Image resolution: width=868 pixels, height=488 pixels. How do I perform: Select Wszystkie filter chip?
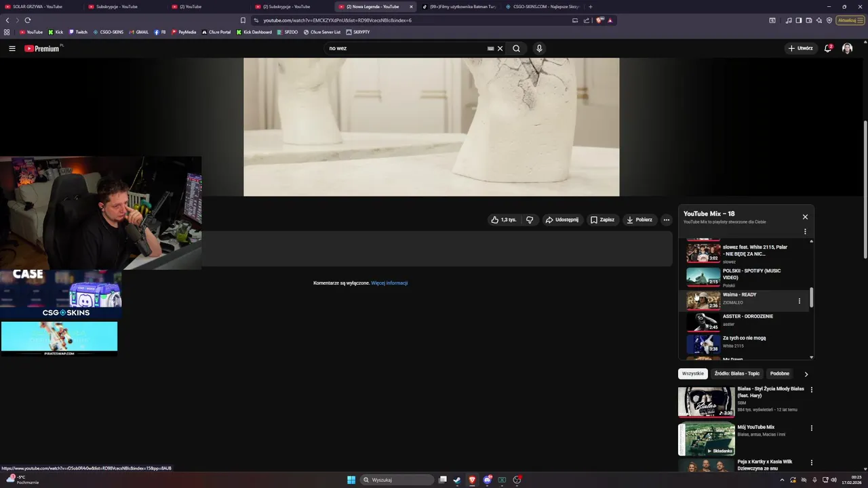coord(693,373)
